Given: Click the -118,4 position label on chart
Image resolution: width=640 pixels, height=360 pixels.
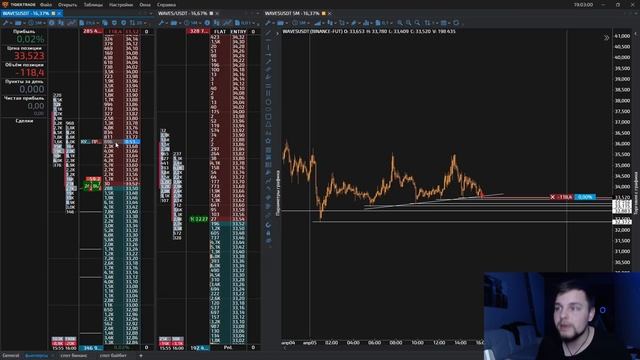Looking at the screenshot, I should pyautogui.click(x=565, y=197).
